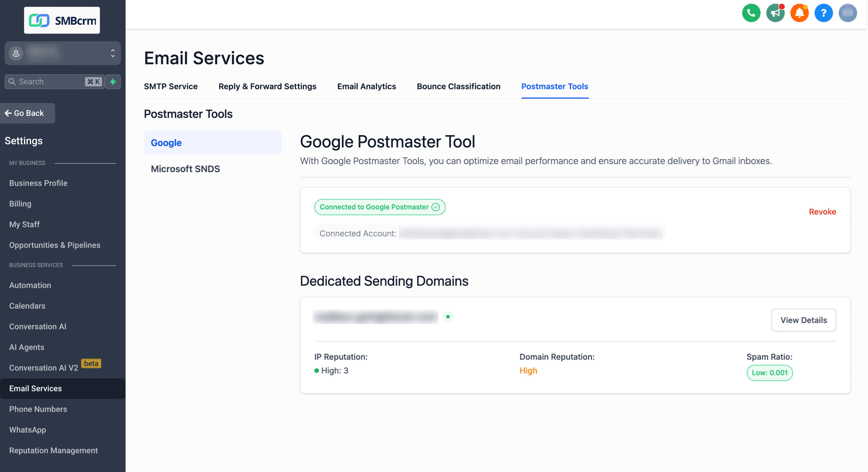Screen dimensions: 868x472
Task: Select Google in Postmaster Tools list
Action: (213, 143)
